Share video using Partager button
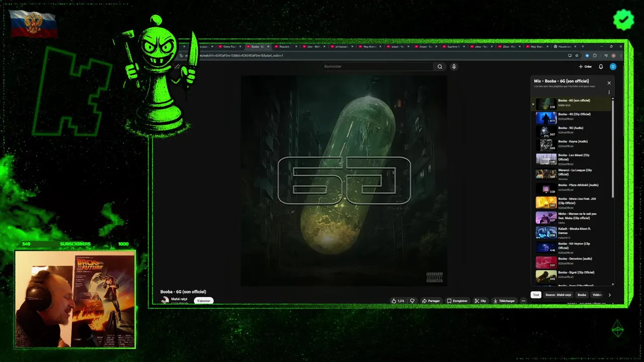This screenshot has width=644, height=362. coord(431,301)
